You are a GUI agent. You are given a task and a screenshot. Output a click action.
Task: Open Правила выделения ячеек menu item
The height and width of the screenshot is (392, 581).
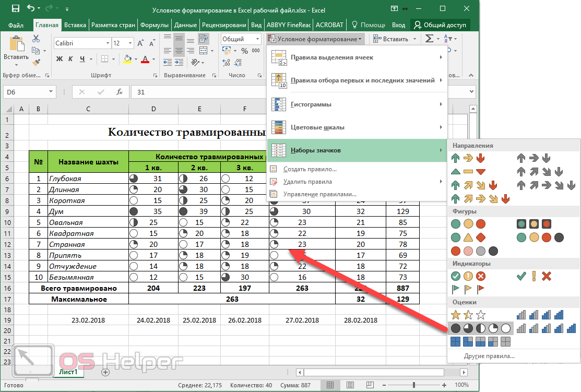(x=357, y=57)
